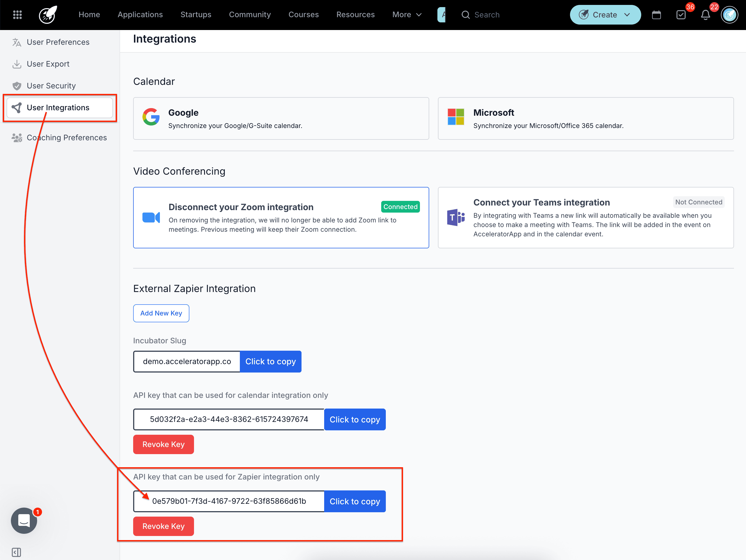This screenshot has width=746, height=560.
Task: Expand the More navigation menu
Action: coord(407,14)
